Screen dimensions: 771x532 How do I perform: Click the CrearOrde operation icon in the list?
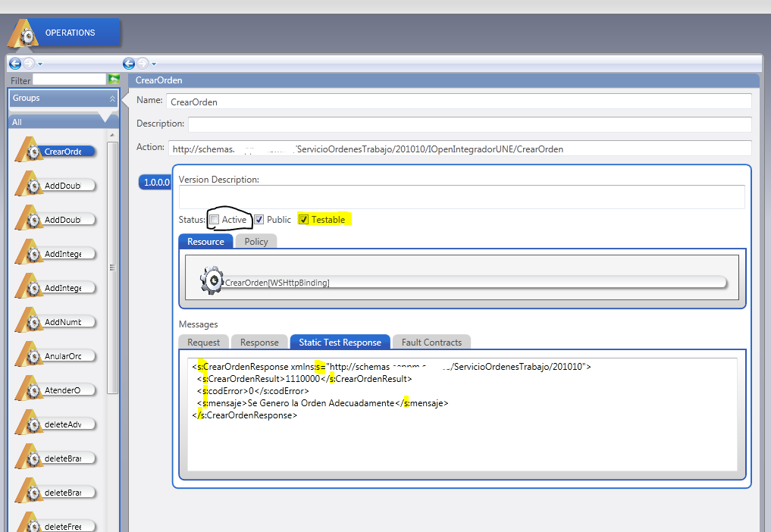click(x=29, y=149)
